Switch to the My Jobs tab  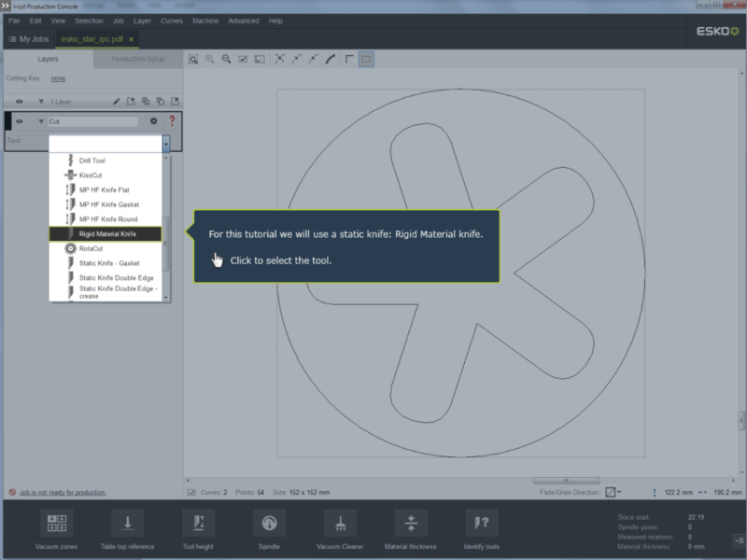coord(29,39)
